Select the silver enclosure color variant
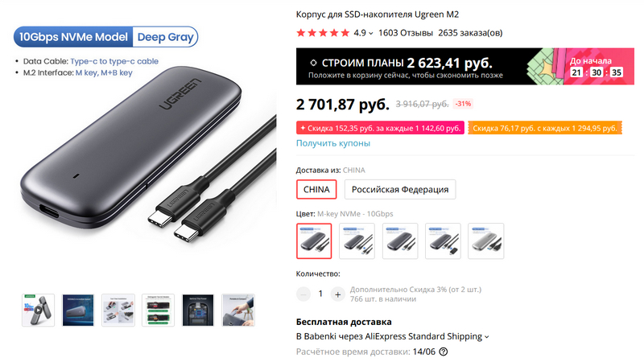 (485, 241)
